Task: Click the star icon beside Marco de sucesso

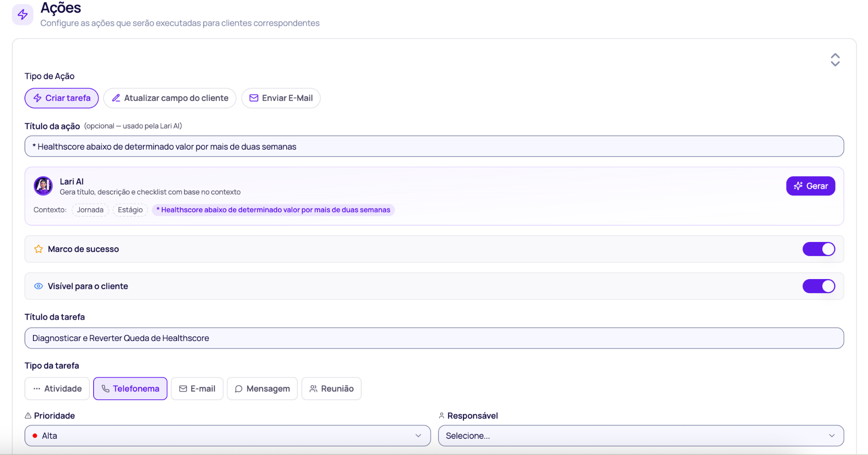Action: [x=38, y=249]
